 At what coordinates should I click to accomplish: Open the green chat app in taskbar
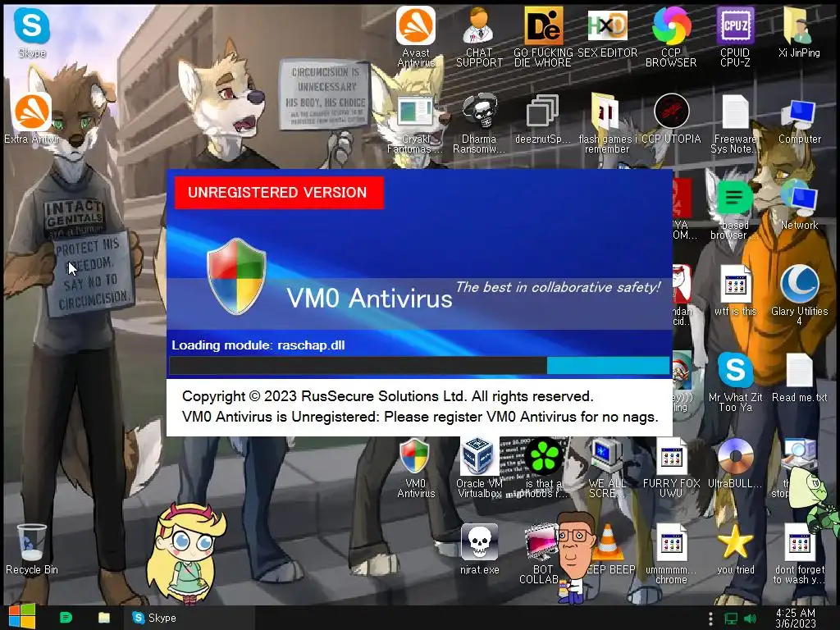pos(66,618)
